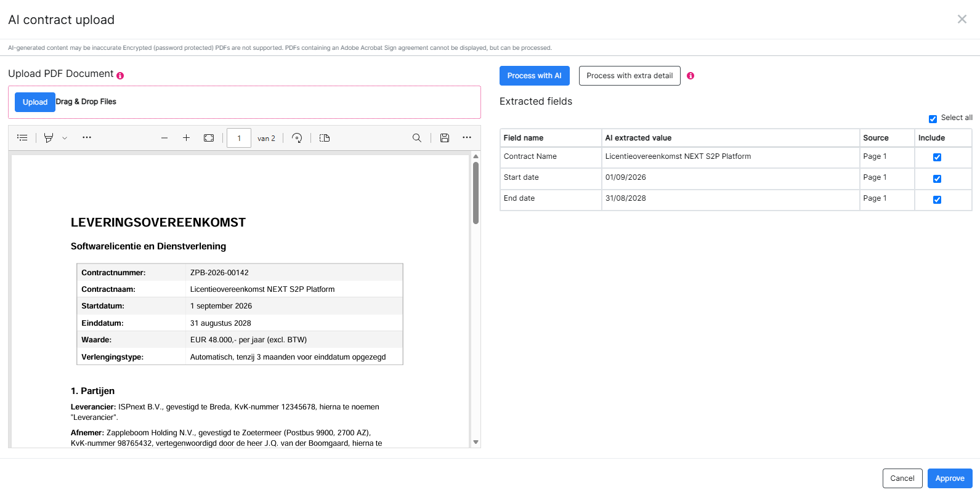Toggle the page view layout icon

(x=325, y=138)
